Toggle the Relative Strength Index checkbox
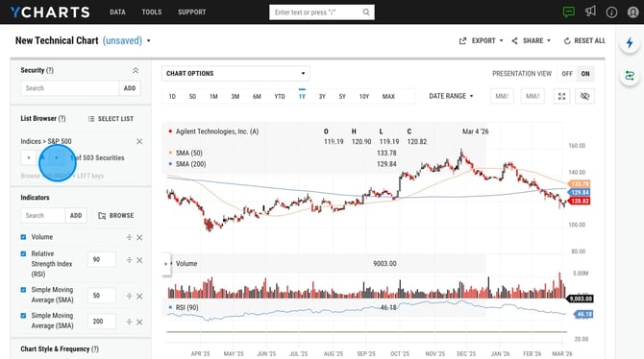 tap(23, 254)
